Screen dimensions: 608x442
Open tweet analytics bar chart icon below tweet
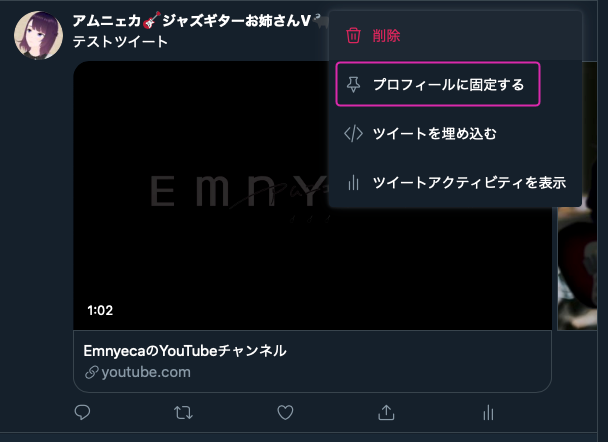point(488,413)
